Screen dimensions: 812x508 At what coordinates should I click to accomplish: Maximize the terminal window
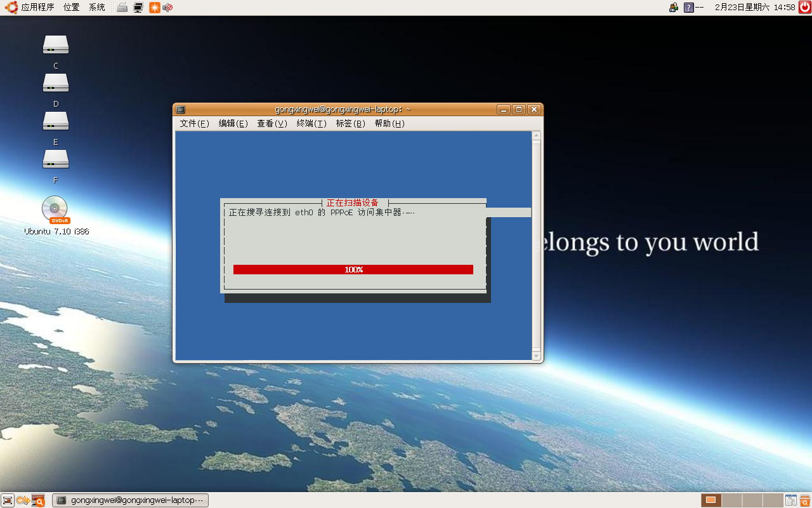(519, 109)
